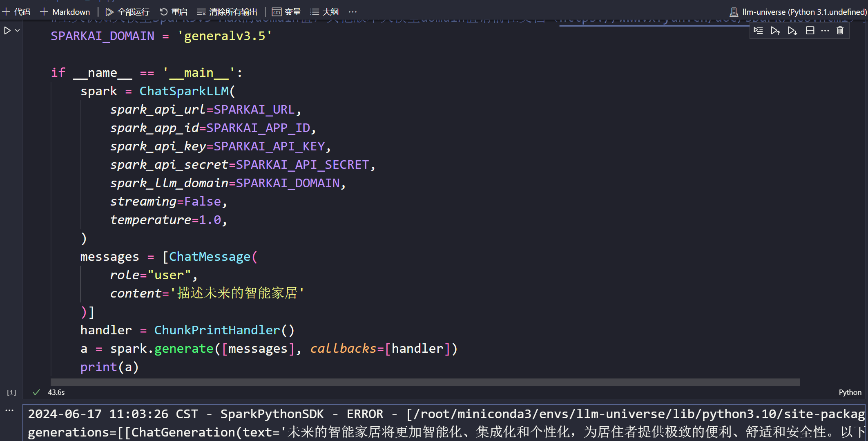Add a new code cell

pyautogui.click(x=16, y=12)
